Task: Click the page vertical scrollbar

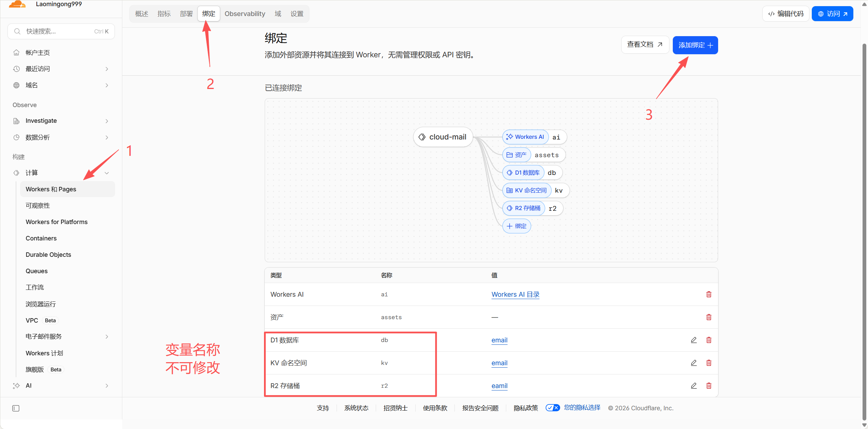Action: tap(864, 232)
